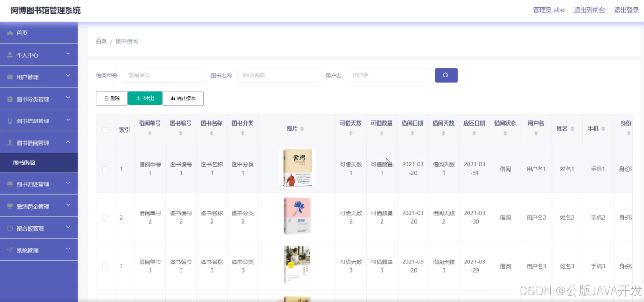This screenshot has height=302, width=644.
Task: Expand the 系统管理 menu chevron
Action: coord(68,249)
